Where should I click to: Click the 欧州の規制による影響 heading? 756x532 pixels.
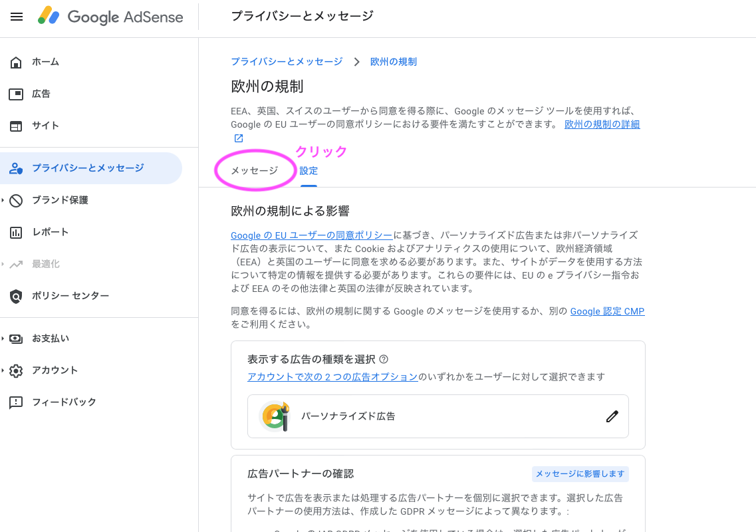click(x=291, y=211)
